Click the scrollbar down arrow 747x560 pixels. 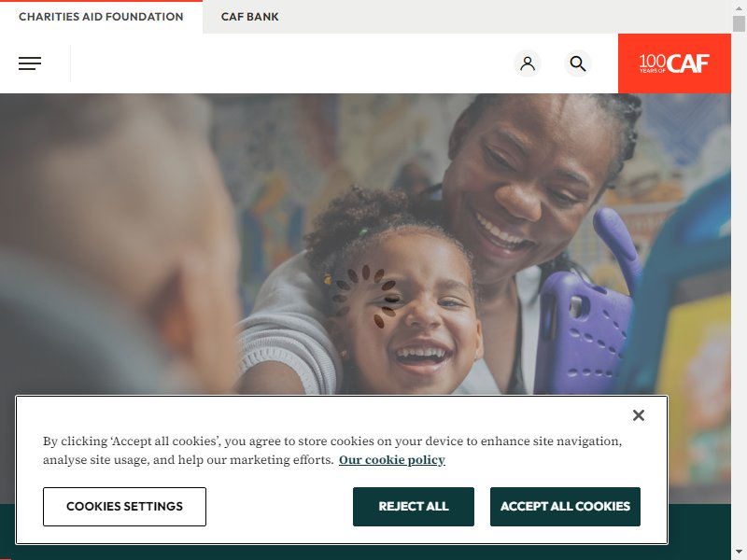click(739, 553)
